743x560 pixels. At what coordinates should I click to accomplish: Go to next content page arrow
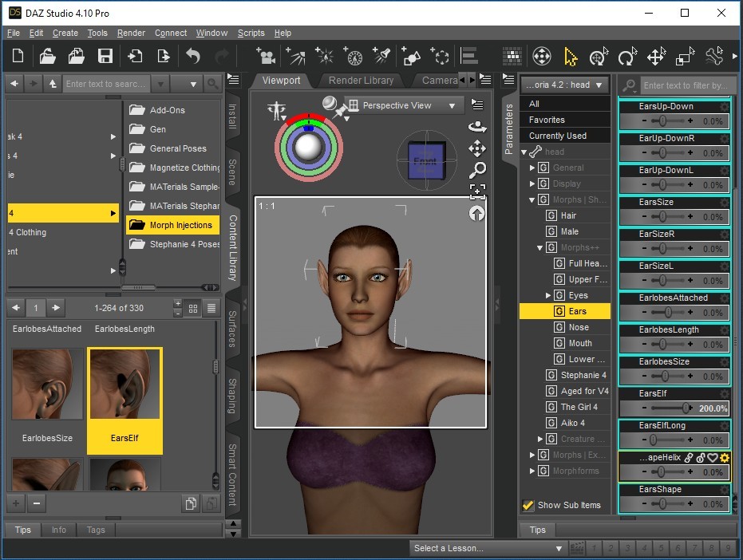click(x=56, y=308)
